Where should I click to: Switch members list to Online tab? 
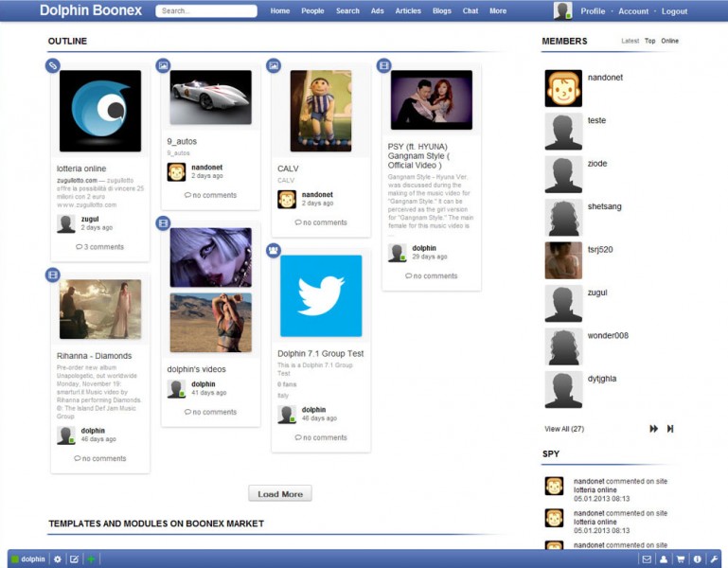pyautogui.click(x=669, y=42)
